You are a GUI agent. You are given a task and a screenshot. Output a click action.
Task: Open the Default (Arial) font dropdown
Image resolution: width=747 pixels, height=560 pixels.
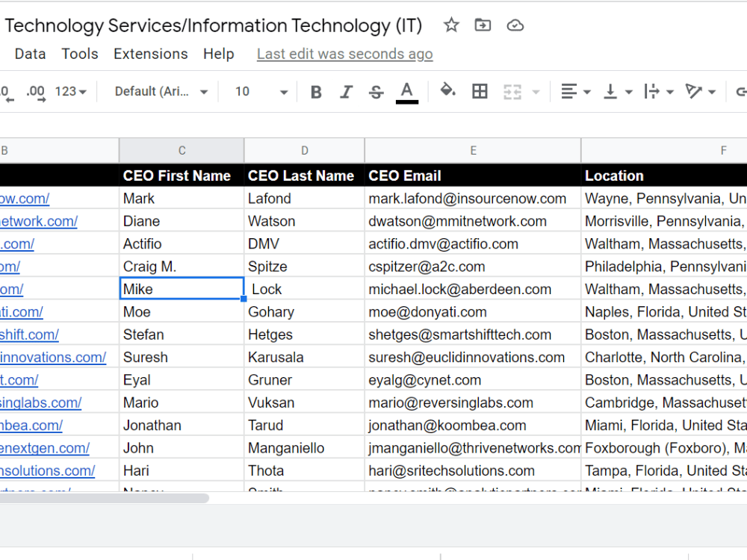[161, 91]
